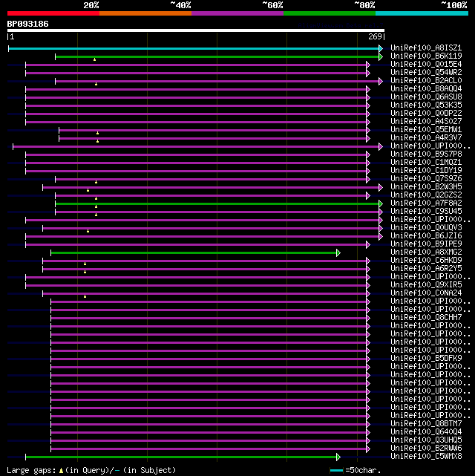Open hit UniRef100_Q8BTM7
The width and height of the screenshot is (475, 476).
[426, 424]
